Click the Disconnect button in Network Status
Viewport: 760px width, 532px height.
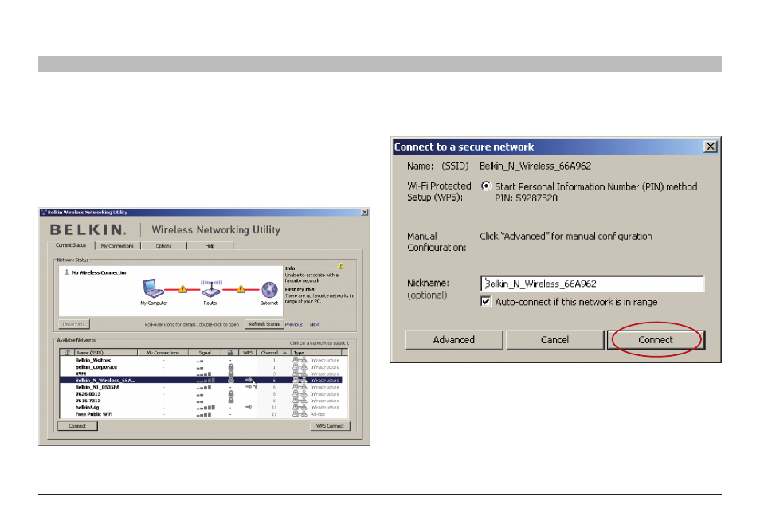(x=73, y=324)
